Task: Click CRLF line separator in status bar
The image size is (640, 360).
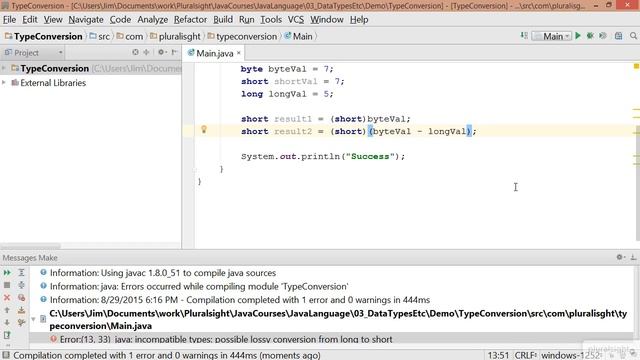Action: pos(525,355)
